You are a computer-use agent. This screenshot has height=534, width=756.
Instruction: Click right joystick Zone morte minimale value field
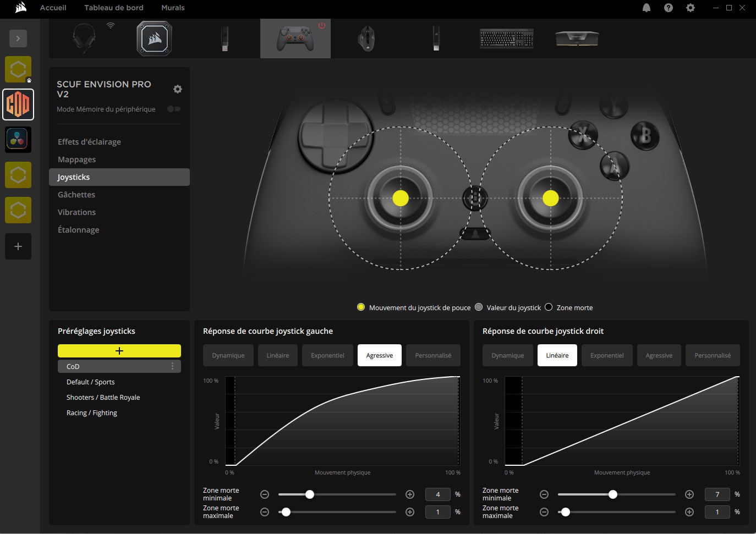(x=717, y=494)
